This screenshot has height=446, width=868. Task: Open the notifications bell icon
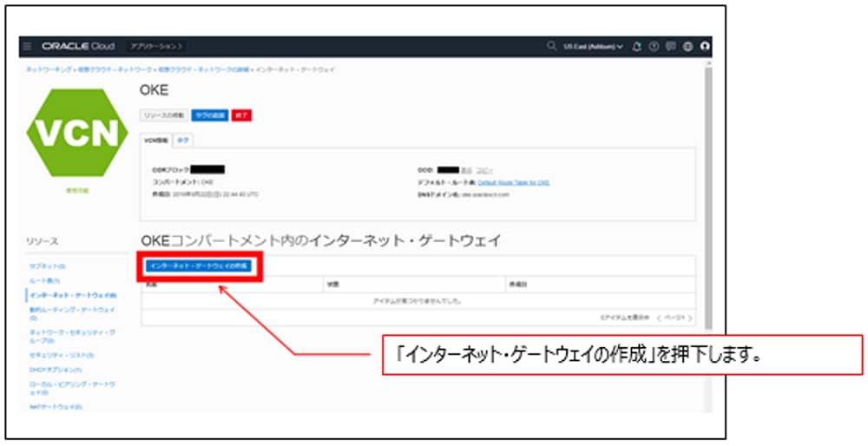click(x=636, y=47)
